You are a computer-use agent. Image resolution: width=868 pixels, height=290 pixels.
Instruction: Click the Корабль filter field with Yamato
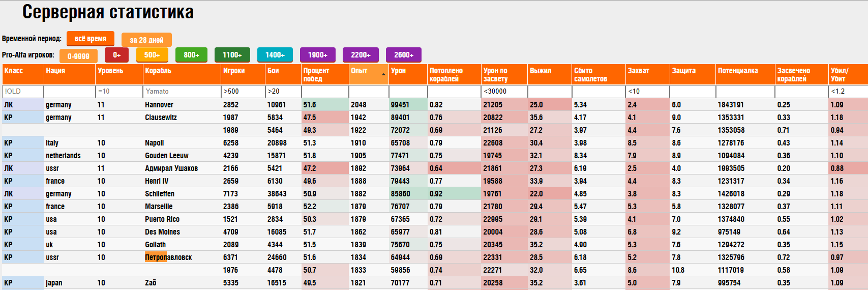pyautogui.click(x=182, y=92)
